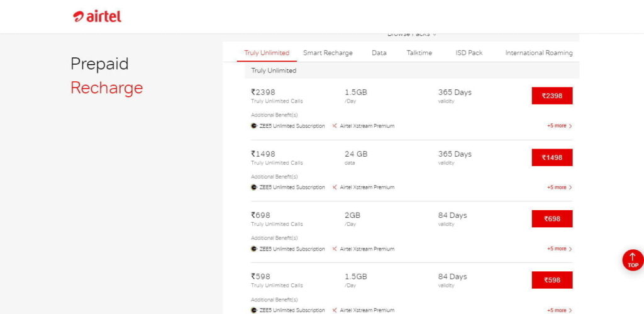Click 'Truly Unlimited Calls' under ₹1498
The image size is (644, 314).
277,163
